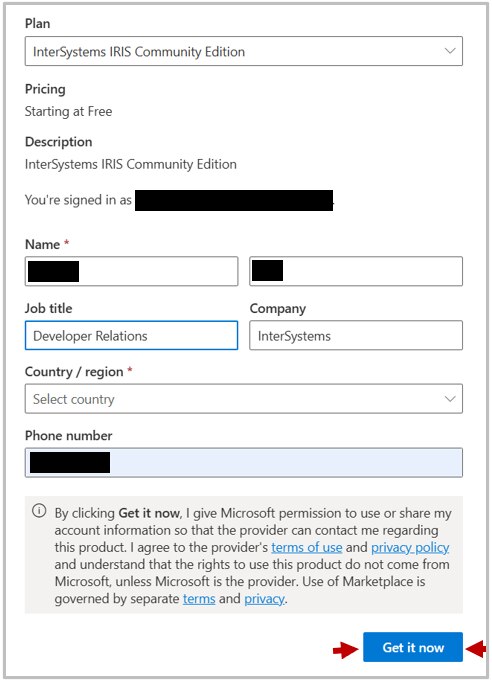Image resolution: width=492 pixels, height=682 pixels.
Task: Open the Plan dropdown
Action: point(244,51)
